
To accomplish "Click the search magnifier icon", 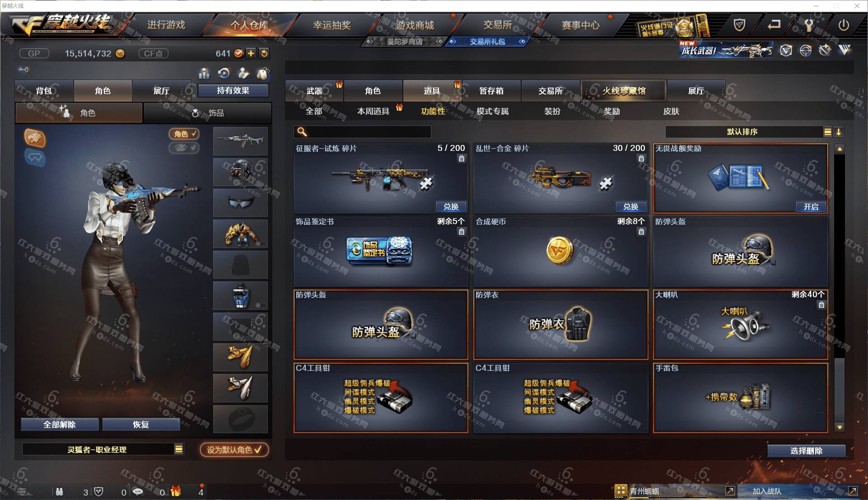I will pyautogui.click(x=302, y=131).
